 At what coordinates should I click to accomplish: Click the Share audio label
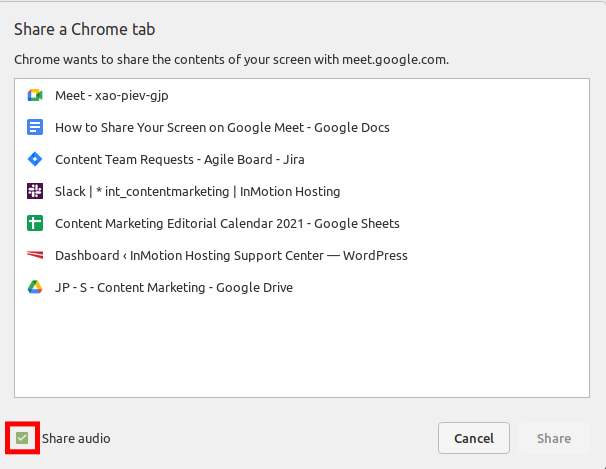76,438
